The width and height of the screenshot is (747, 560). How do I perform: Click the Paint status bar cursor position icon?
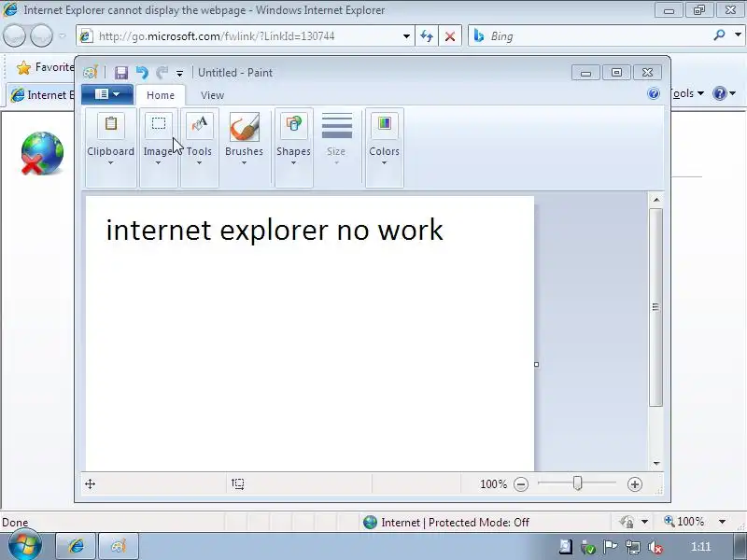coord(90,484)
